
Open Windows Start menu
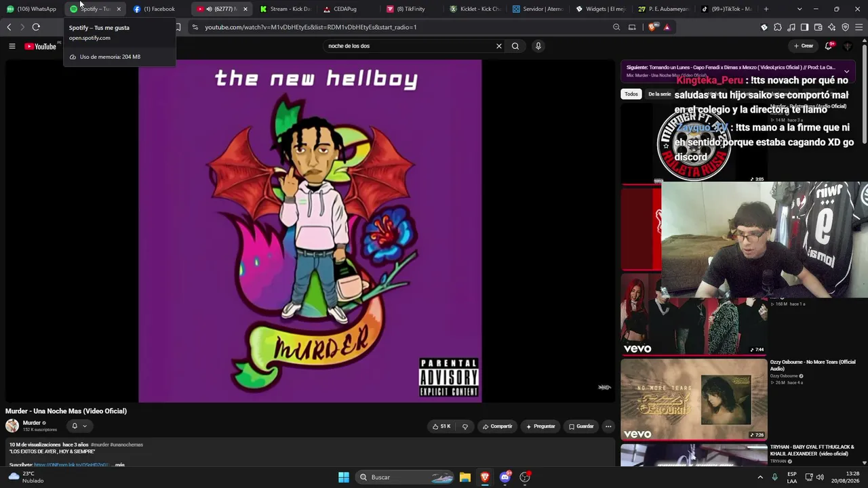(x=344, y=477)
